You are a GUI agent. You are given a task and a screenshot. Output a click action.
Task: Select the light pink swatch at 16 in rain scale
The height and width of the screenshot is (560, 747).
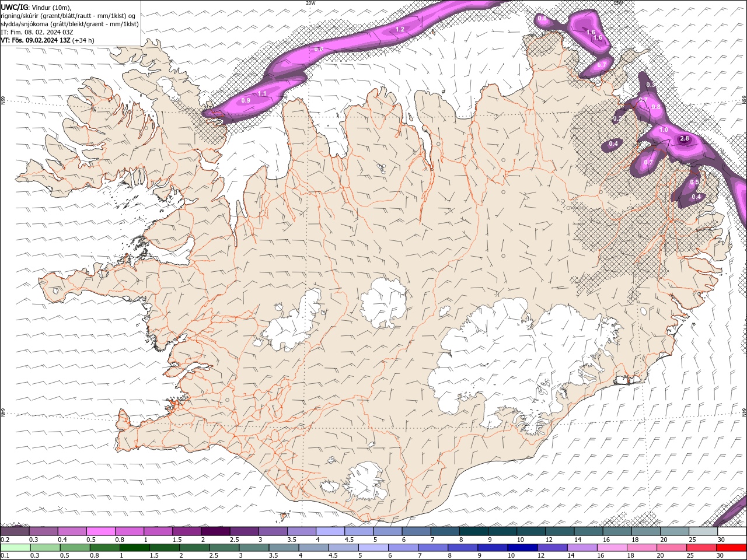pyautogui.click(x=612, y=548)
